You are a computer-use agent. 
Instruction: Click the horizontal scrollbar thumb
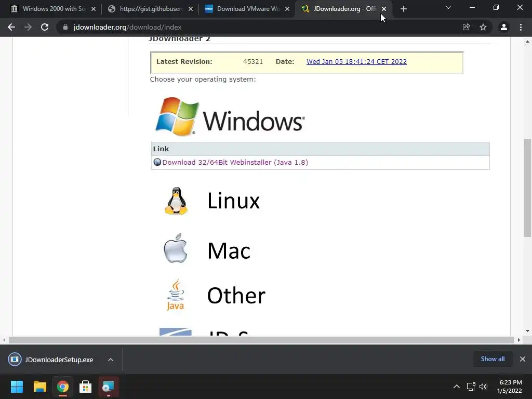[x=261, y=340]
